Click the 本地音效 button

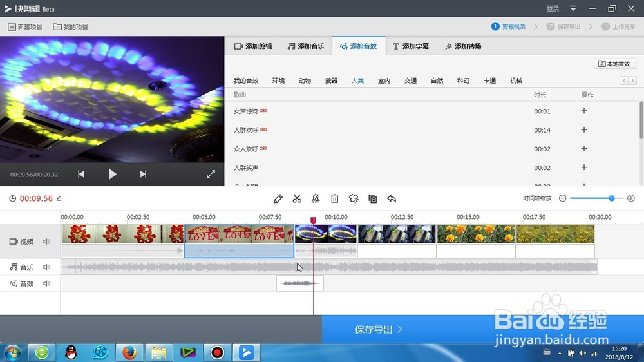tap(615, 64)
